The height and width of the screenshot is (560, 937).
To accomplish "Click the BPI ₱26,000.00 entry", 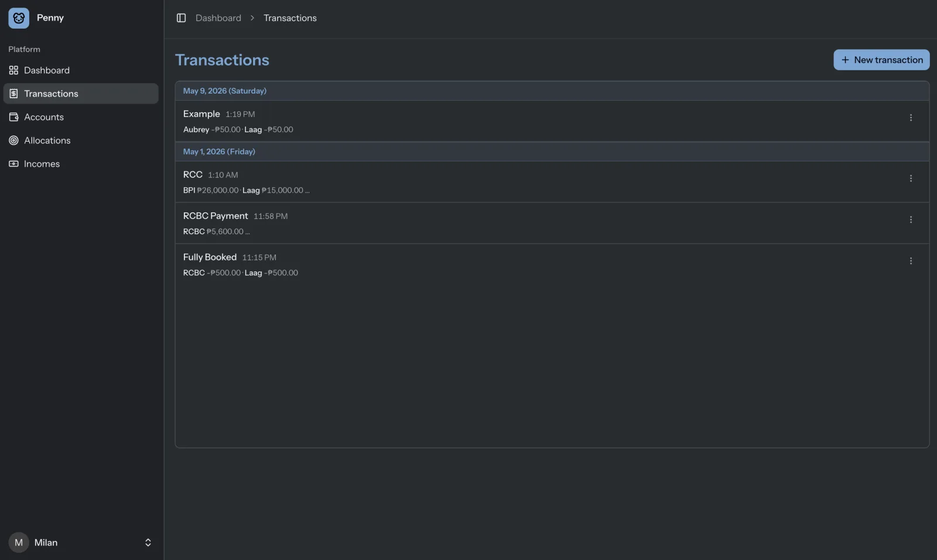I will tap(211, 190).
